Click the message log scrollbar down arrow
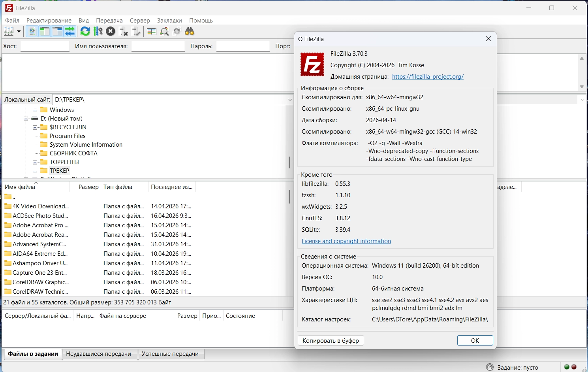 pos(582,87)
